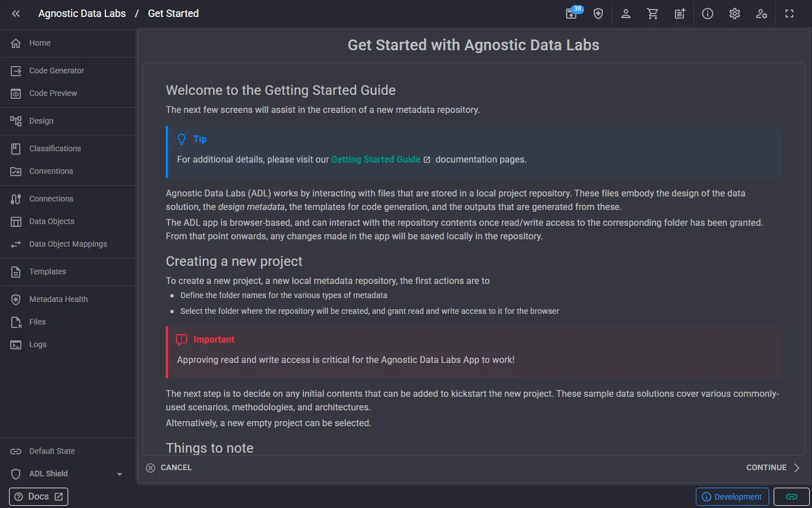
Task: Select the Classifications menu item
Action: click(68, 148)
